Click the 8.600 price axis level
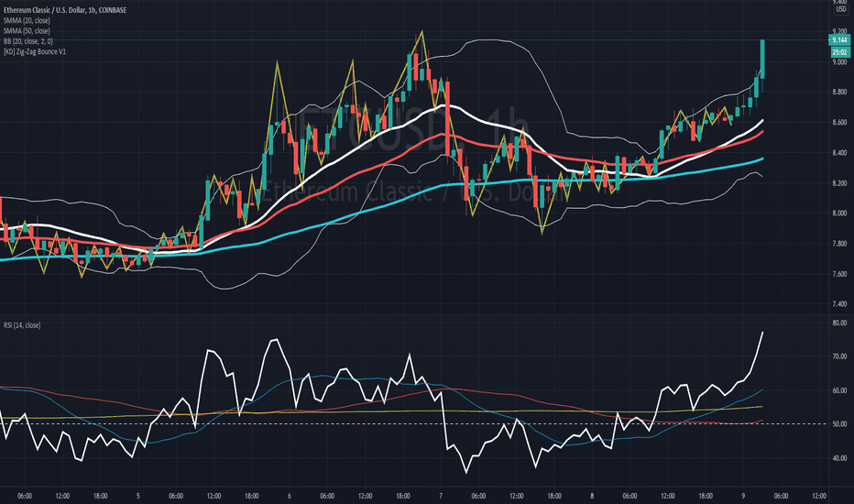This screenshot has width=854, height=504. point(839,123)
